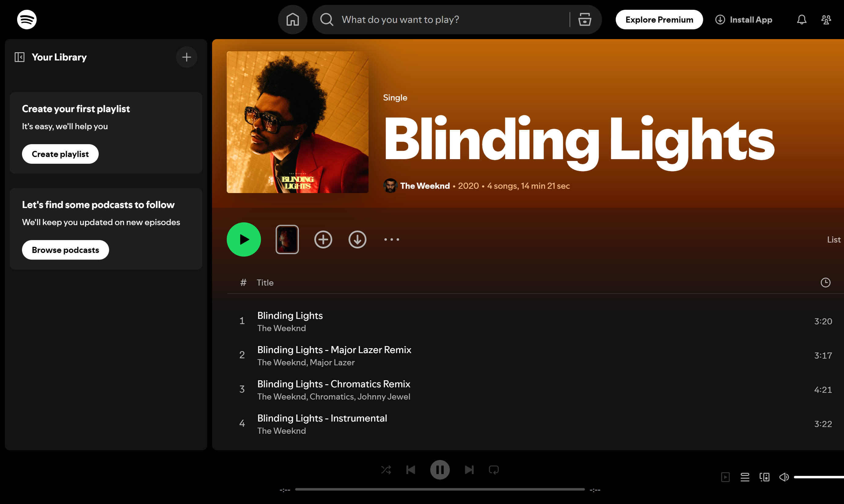Open the more options menu for the album
The height and width of the screenshot is (504, 844).
click(x=391, y=239)
